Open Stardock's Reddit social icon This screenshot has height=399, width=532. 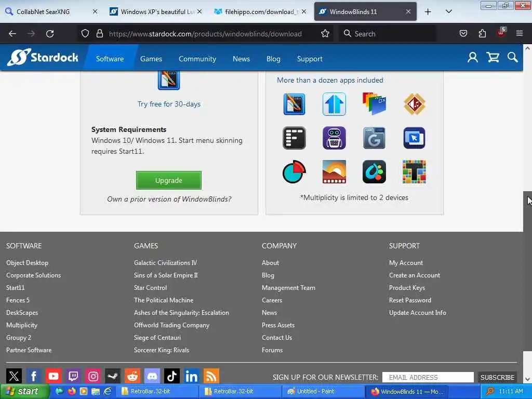click(x=132, y=376)
